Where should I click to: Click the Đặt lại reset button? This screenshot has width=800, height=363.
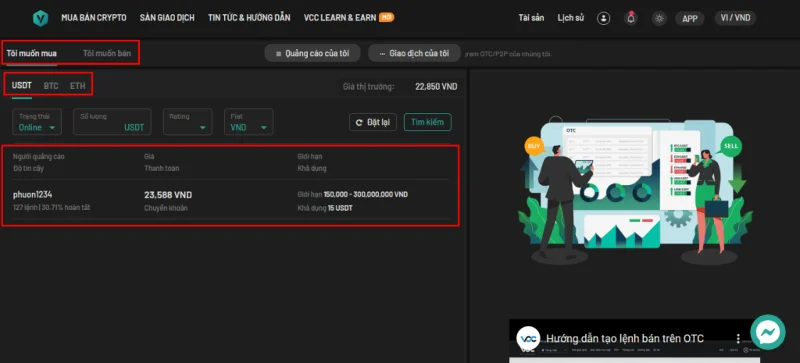[373, 122]
